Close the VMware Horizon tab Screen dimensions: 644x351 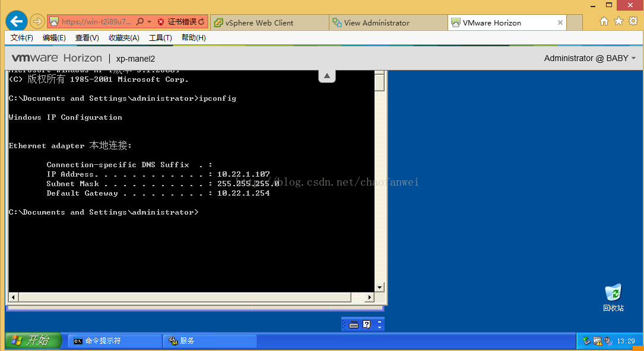point(560,23)
